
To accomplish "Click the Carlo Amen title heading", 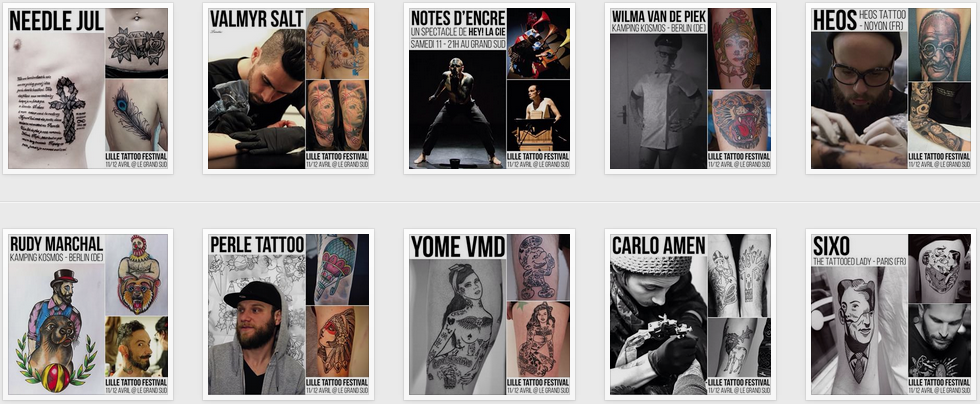I will (659, 245).
